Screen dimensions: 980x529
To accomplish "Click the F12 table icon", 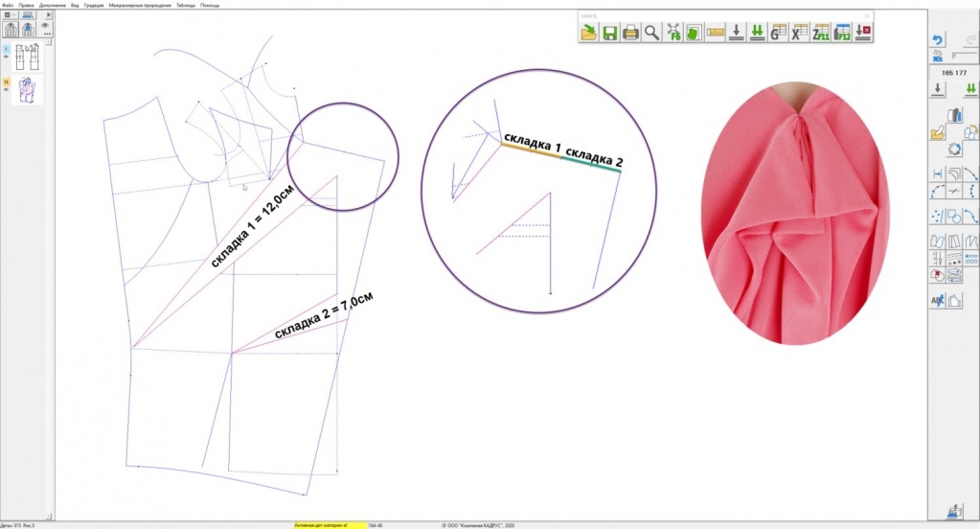I will (842, 33).
